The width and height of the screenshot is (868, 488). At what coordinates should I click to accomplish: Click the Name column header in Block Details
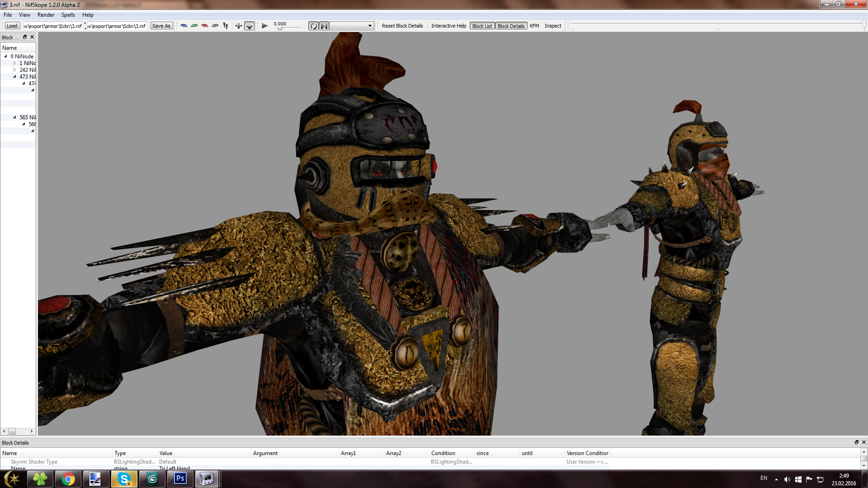pos(56,453)
